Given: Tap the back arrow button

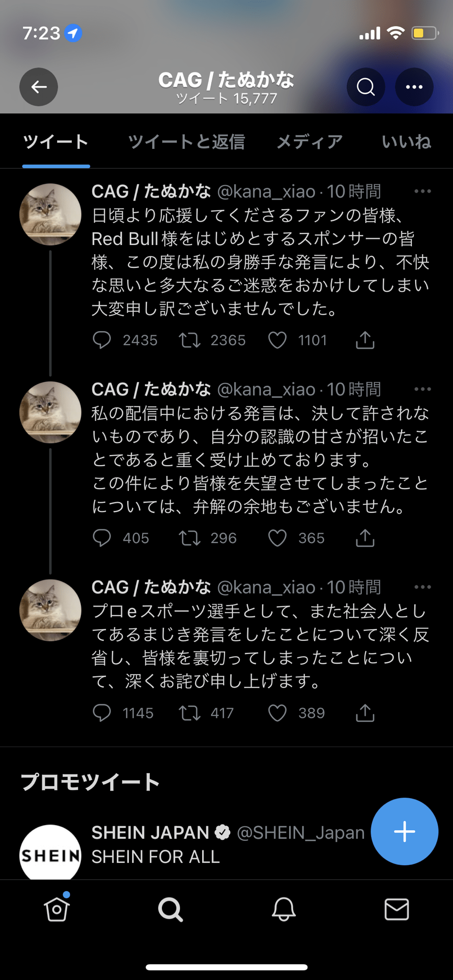Looking at the screenshot, I should (39, 87).
